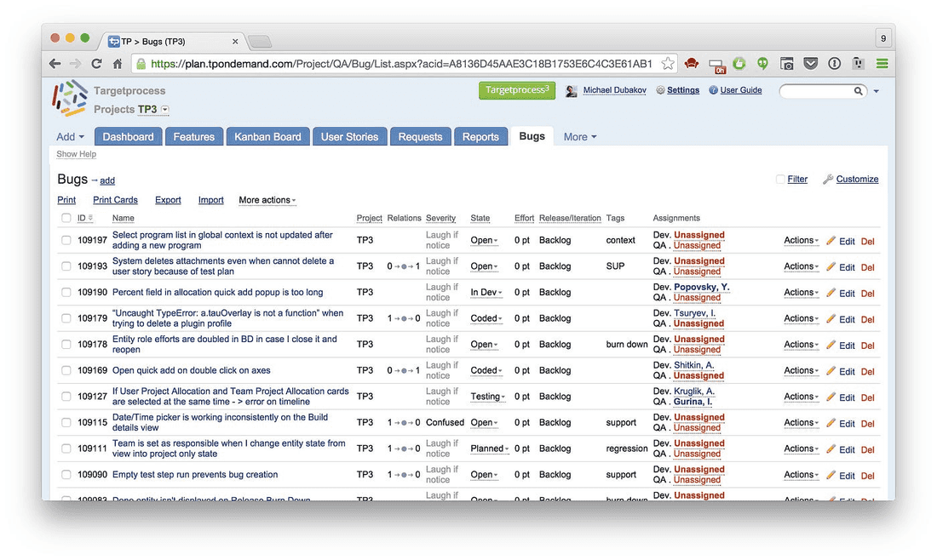This screenshot has width=937, height=560.
Task: Click the magnifier icon in the search box
Action: pos(859,91)
